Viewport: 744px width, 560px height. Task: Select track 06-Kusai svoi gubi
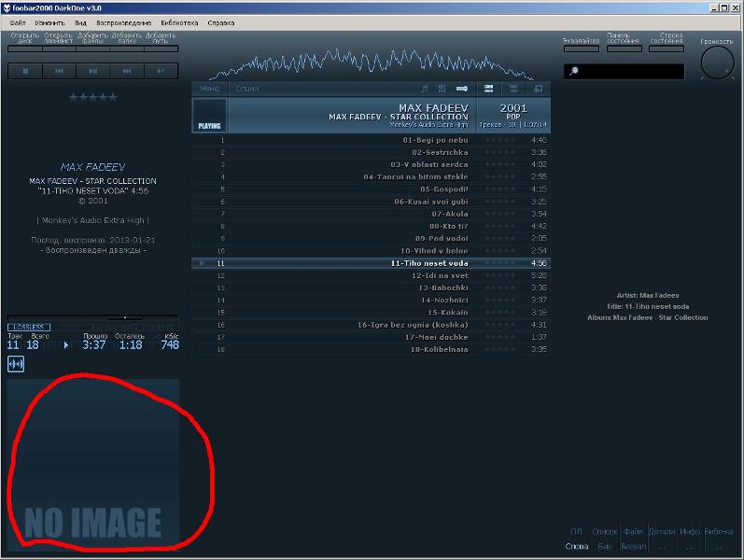point(371,202)
